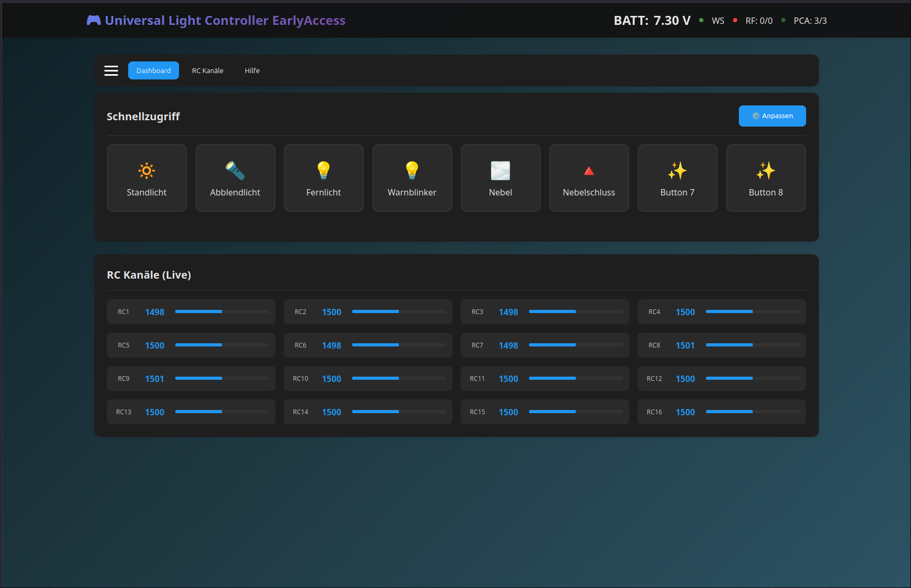Open the hamburger menu
Screen dimensions: 911x588
(x=111, y=70)
